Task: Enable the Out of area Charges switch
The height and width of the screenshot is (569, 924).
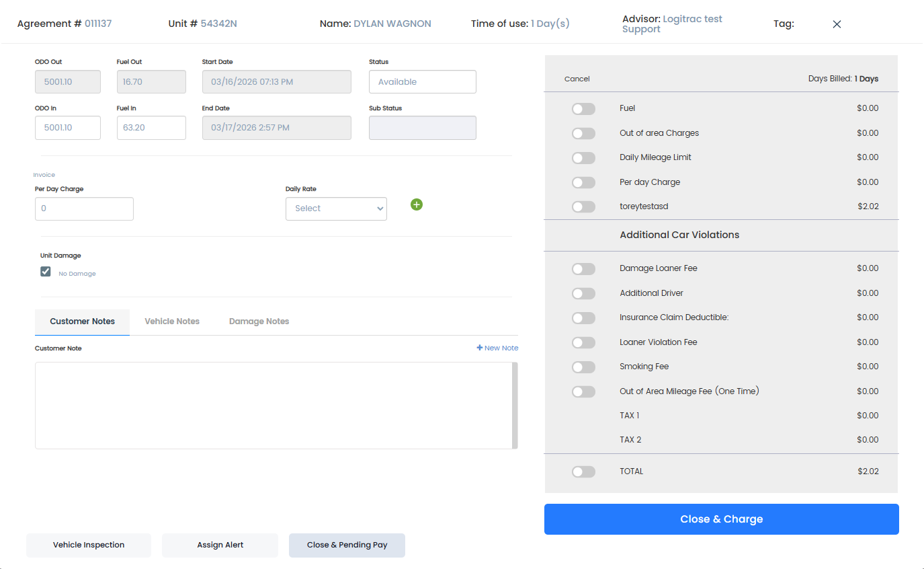Action: point(583,133)
